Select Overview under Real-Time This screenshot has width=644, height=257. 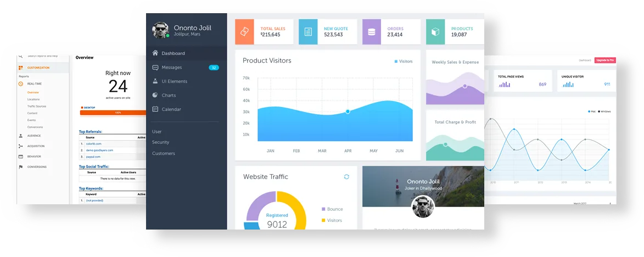(33, 92)
